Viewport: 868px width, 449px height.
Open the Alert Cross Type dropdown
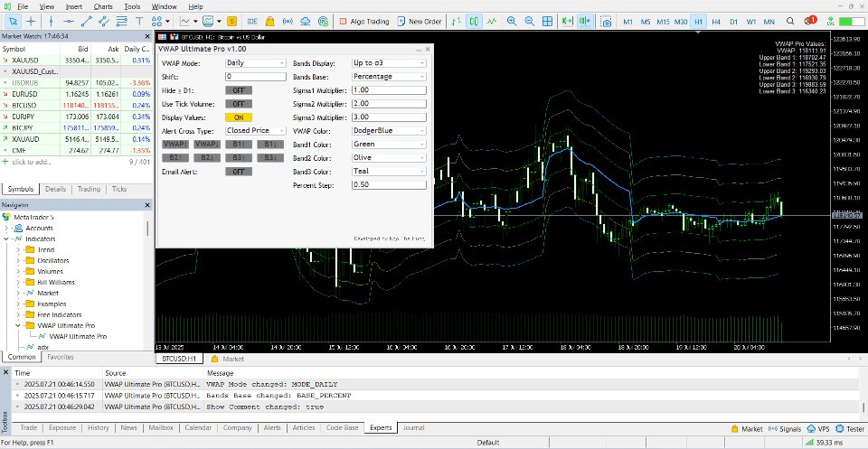click(x=256, y=130)
